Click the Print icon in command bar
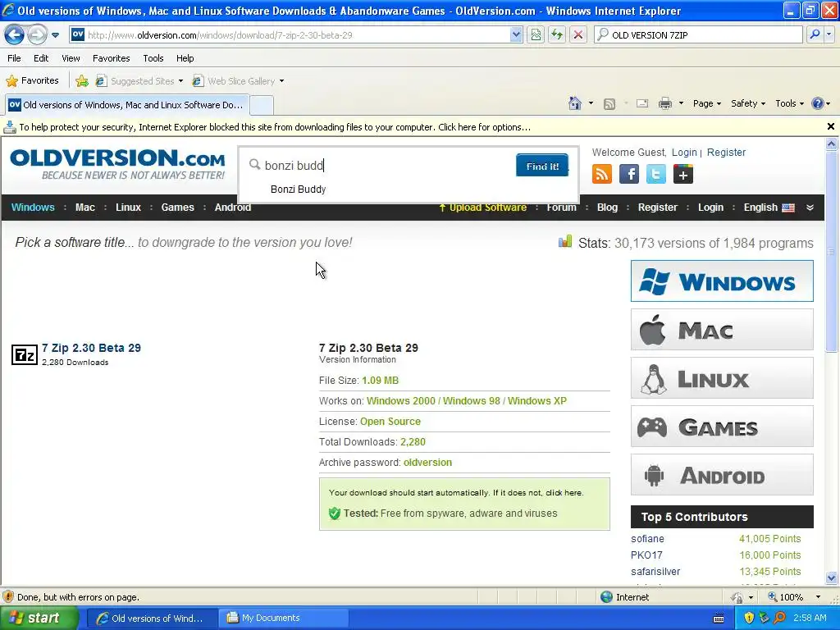This screenshot has height=630, width=840. 664,103
